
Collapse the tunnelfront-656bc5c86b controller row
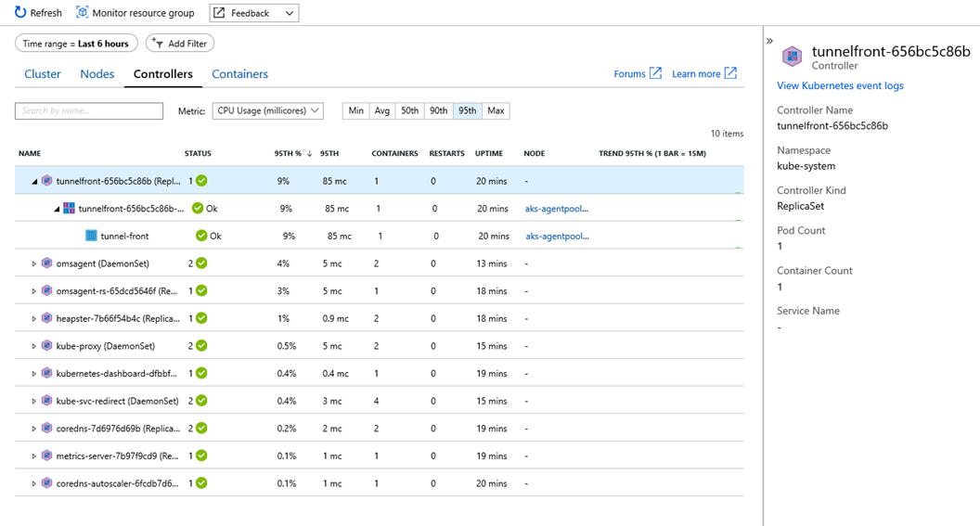point(34,181)
